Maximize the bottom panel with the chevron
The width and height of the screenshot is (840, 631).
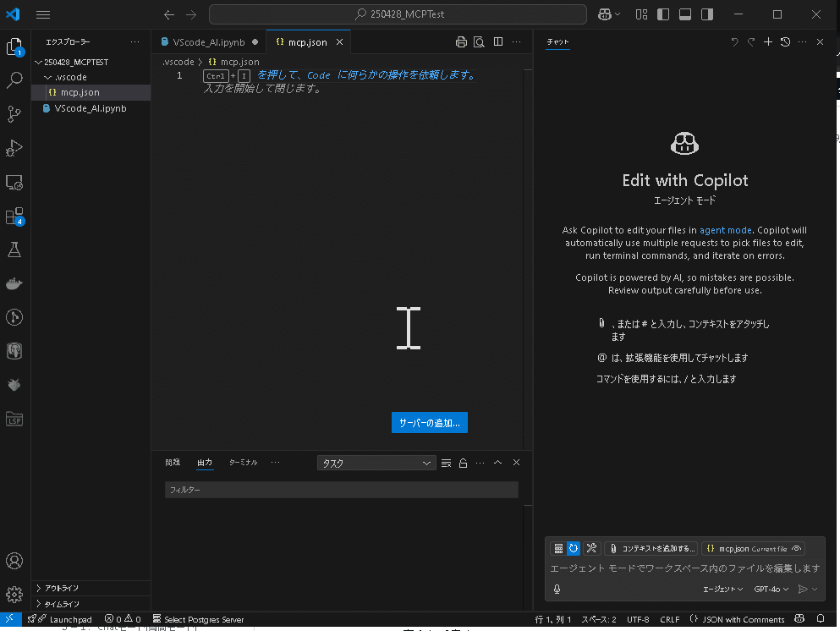click(497, 463)
